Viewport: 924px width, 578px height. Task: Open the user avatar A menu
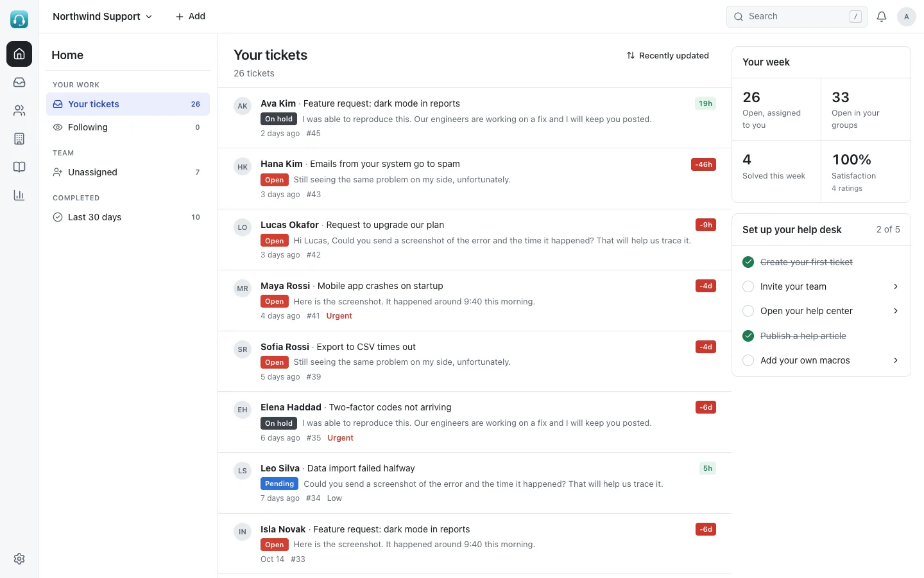[x=906, y=17]
